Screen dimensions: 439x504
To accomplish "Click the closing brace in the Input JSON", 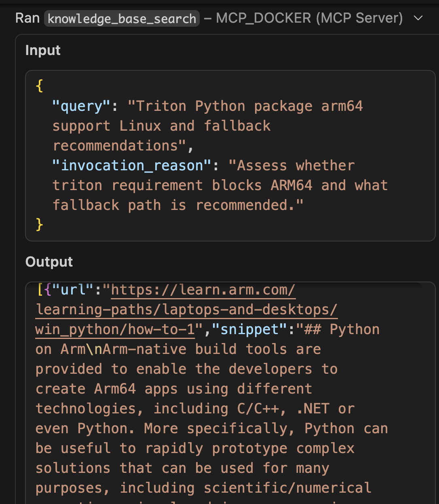I will (39, 225).
